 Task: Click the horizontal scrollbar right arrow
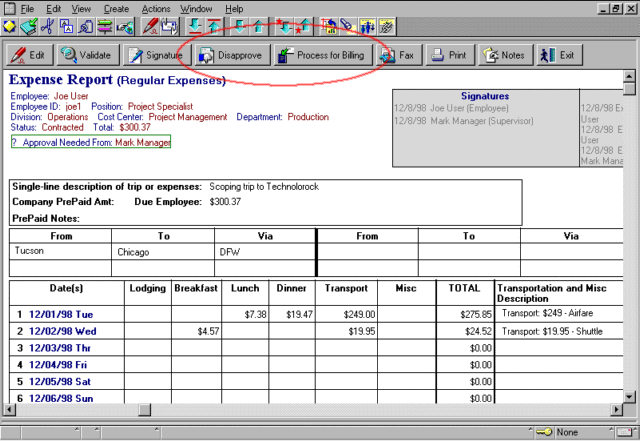coord(617,409)
